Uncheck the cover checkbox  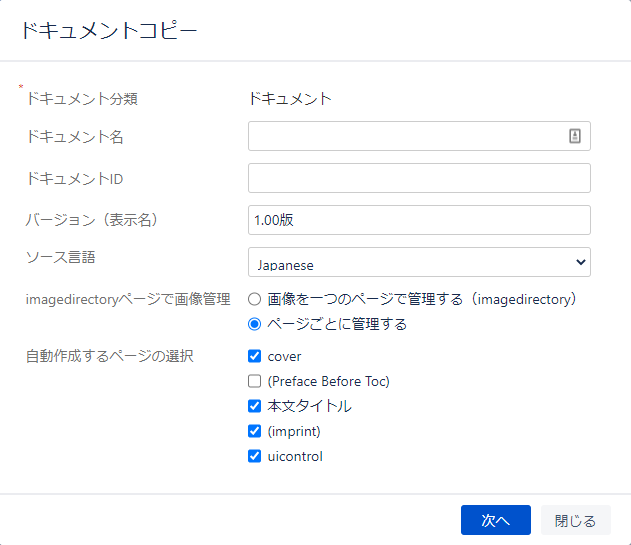click(255, 356)
